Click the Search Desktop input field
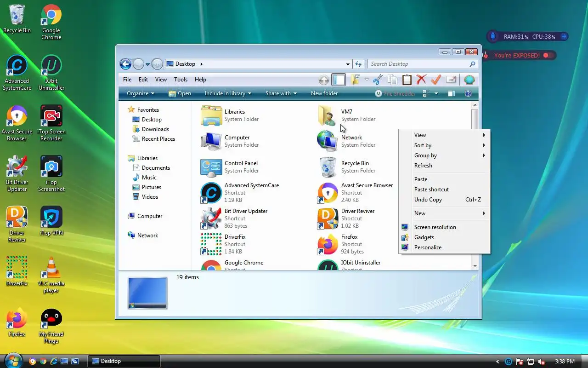This screenshot has width=588, height=368. 419,64
